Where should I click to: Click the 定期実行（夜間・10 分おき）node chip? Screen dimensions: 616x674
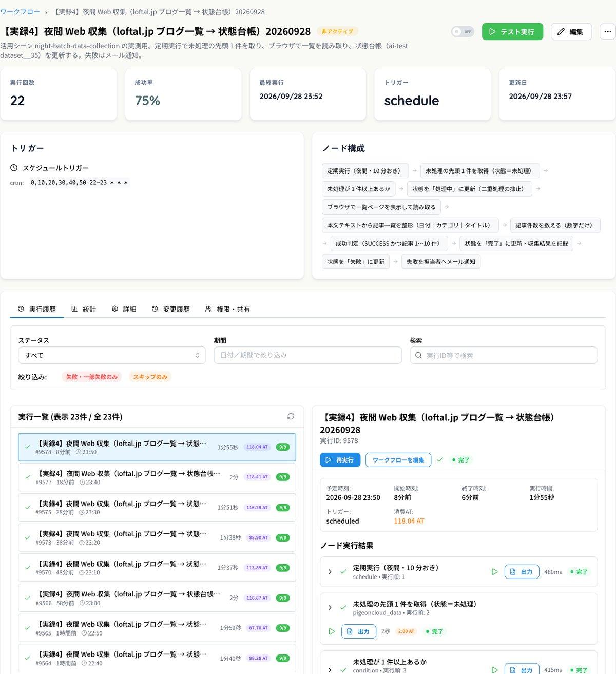pos(365,171)
